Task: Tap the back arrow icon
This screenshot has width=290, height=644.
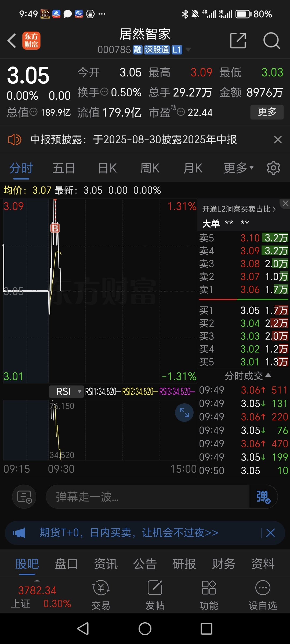Action: [x=12, y=41]
